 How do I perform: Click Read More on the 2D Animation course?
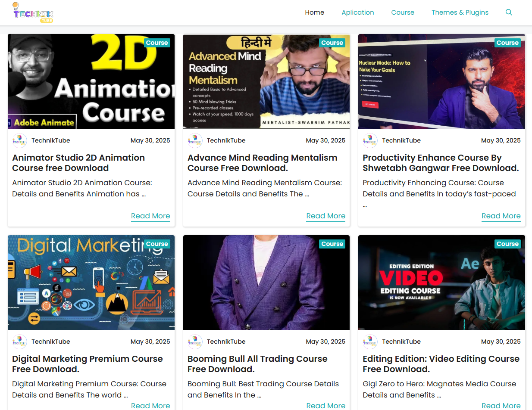pyautogui.click(x=150, y=216)
